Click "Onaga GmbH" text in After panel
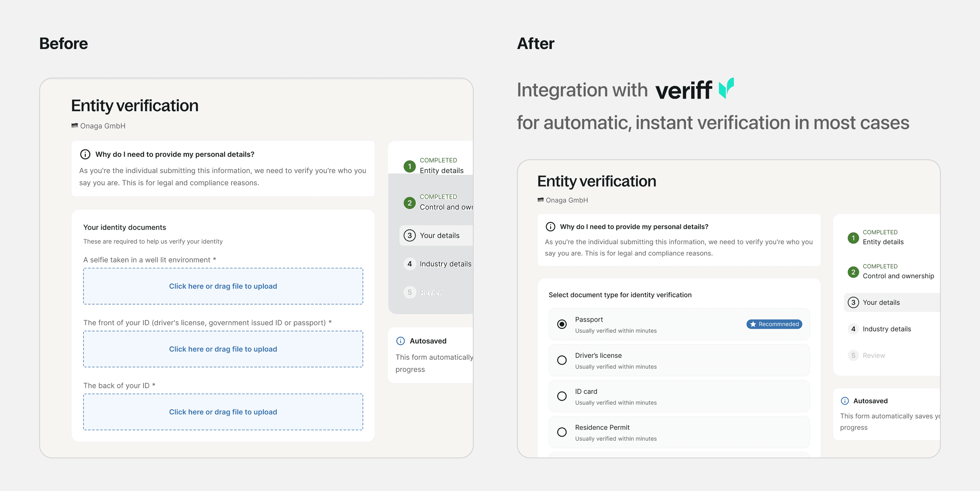The height and width of the screenshot is (491, 980). [x=567, y=200]
